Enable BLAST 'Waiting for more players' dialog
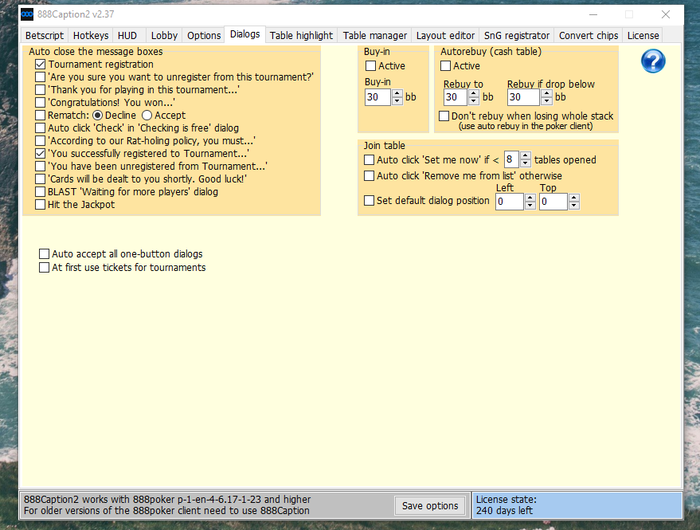Screen dimensions: 700x530 pyautogui.click(x=40, y=192)
